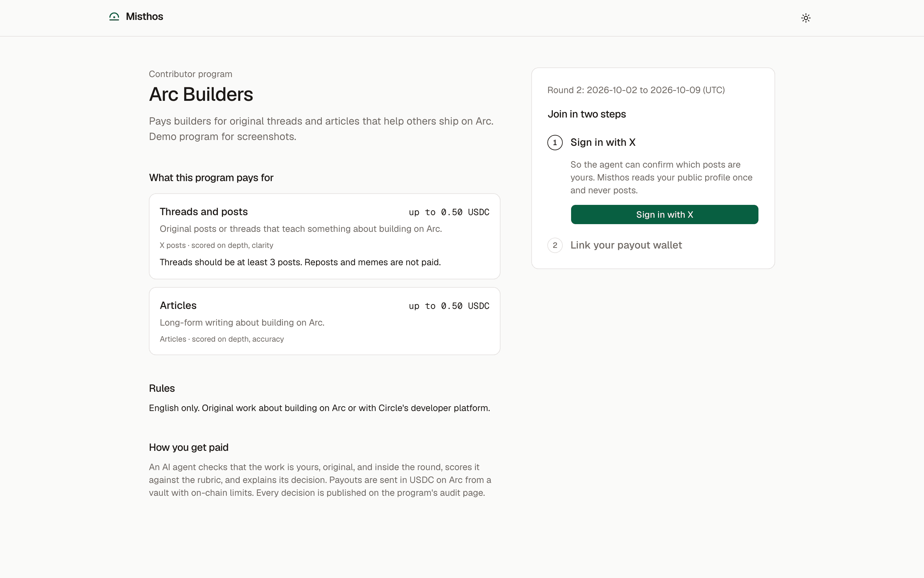Click the Contributor program label
The height and width of the screenshot is (578, 924).
point(191,74)
